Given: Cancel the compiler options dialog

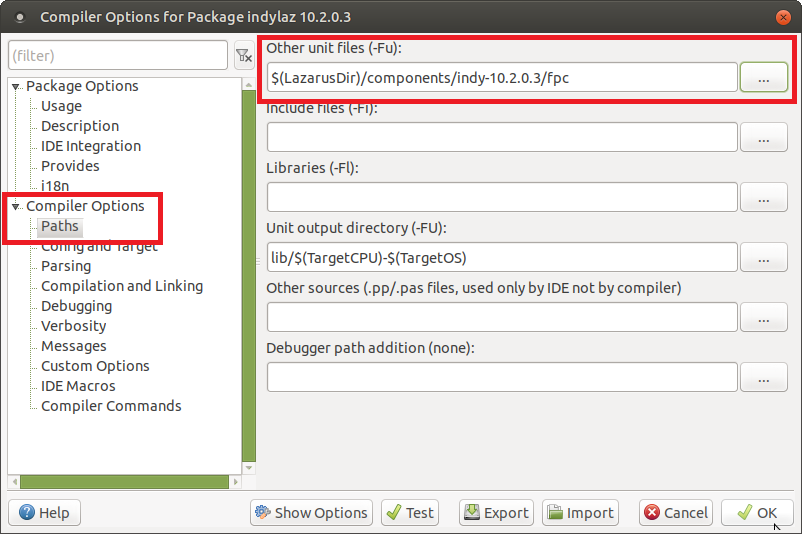Looking at the screenshot, I should click(x=676, y=513).
